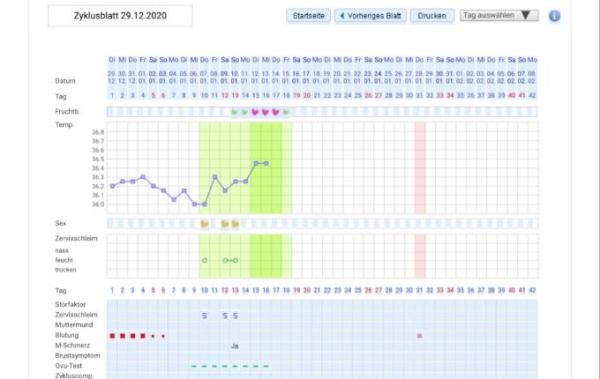This screenshot has width=600, height=379.
Task: Select temperature point on day 12
Action: [225, 190]
